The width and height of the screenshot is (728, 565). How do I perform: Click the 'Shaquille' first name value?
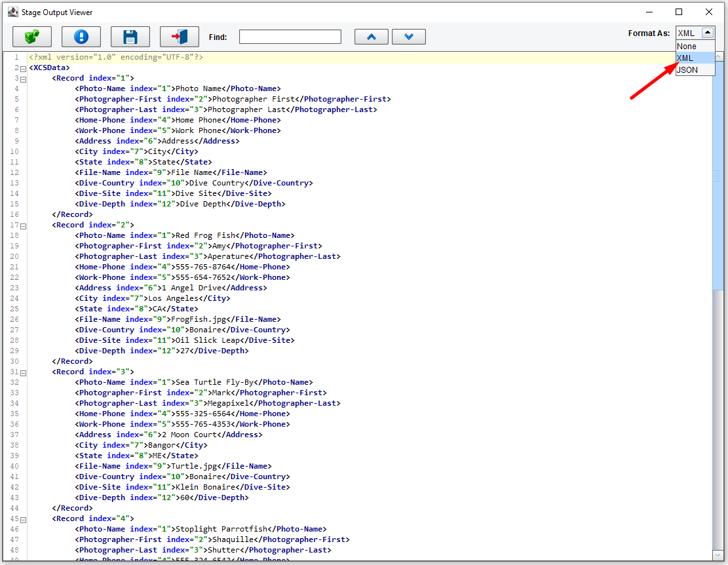[x=233, y=539]
